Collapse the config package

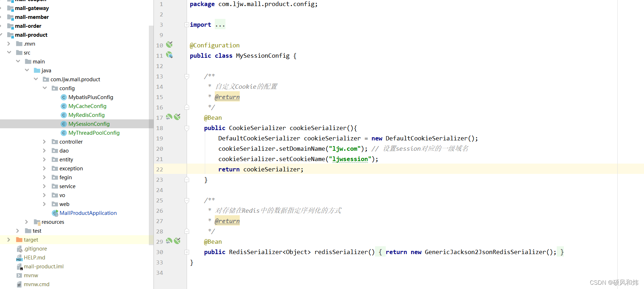(x=45, y=88)
